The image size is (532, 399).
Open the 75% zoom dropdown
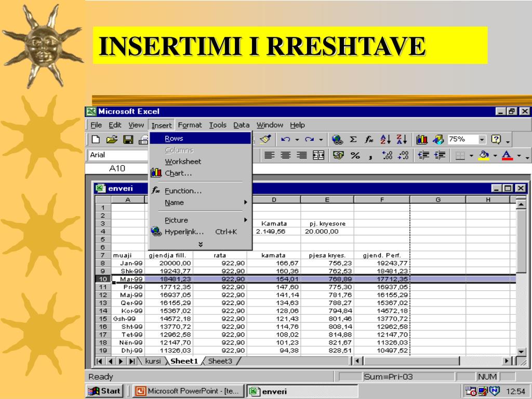(x=482, y=139)
